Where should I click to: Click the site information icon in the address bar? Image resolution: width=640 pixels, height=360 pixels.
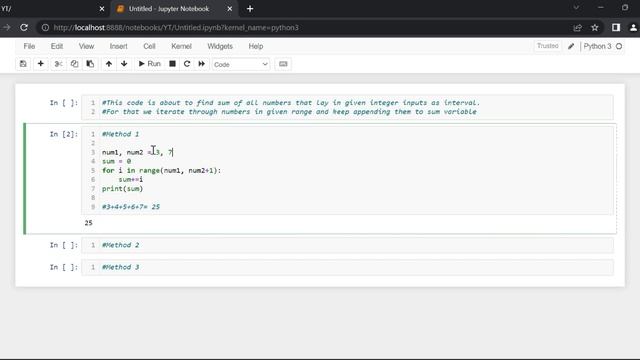[45, 28]
